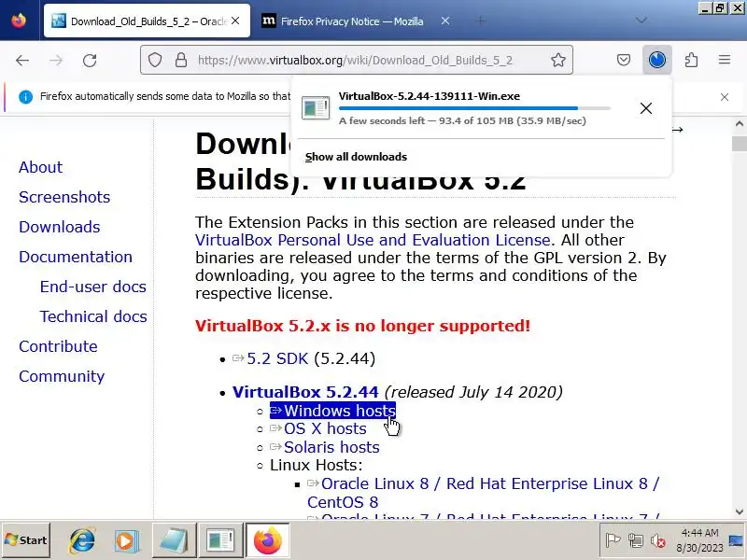The image size is (747, 560).
Task: Click the padlock site security icon
Action: pos(180,60)
